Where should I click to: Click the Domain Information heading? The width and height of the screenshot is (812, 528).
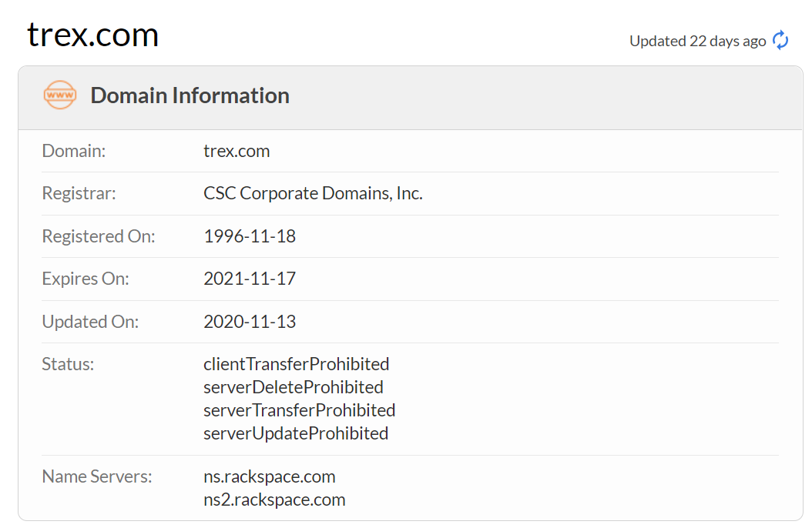[x=190, y=95]
